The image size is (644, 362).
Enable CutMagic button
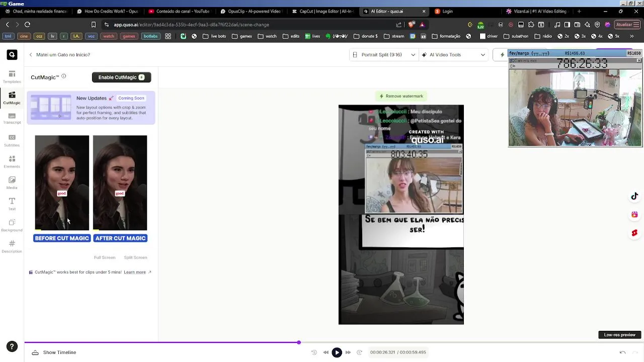coord(121,77)
